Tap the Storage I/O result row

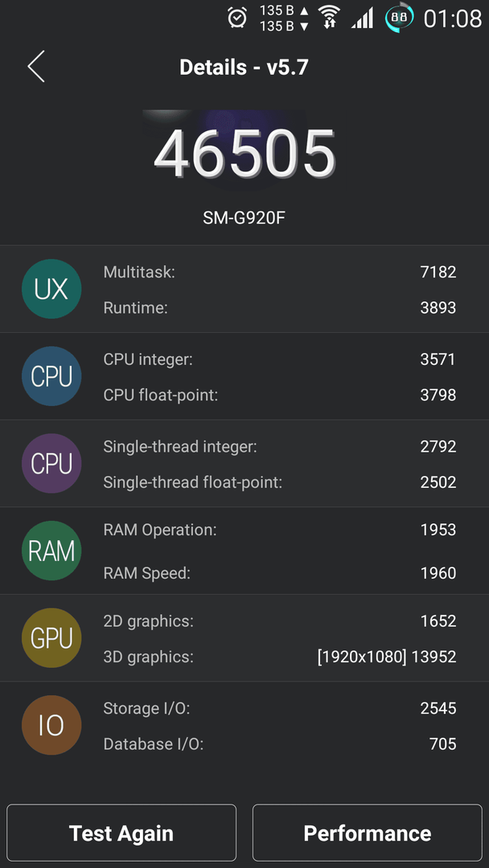point(280,708)
